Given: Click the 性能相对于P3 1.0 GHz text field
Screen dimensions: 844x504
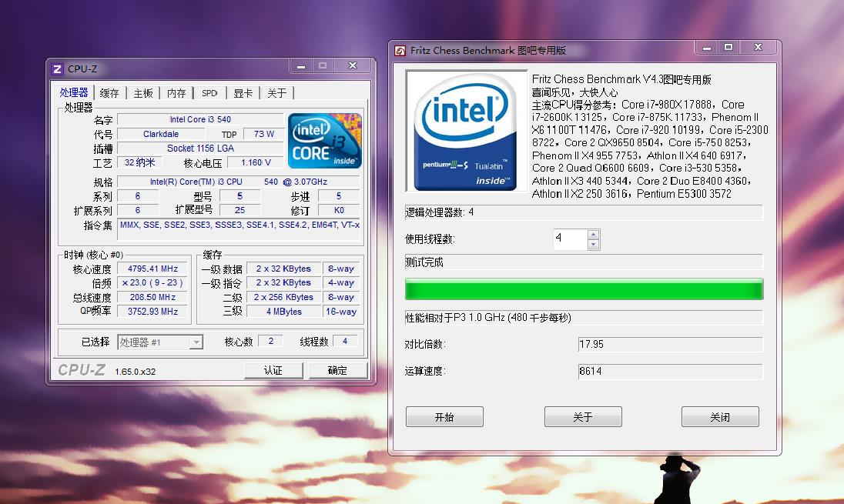Looking at the screenshot, I should 584,318.
